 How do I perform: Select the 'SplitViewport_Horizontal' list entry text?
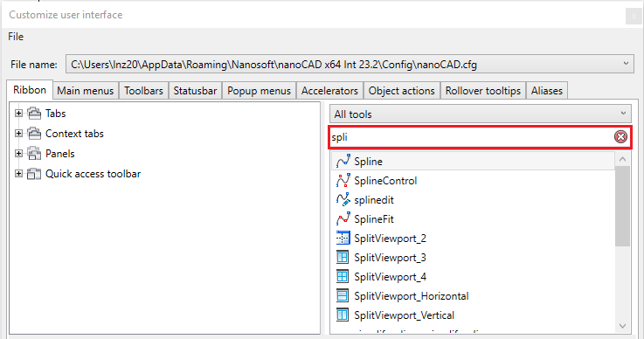click(412, 296)
